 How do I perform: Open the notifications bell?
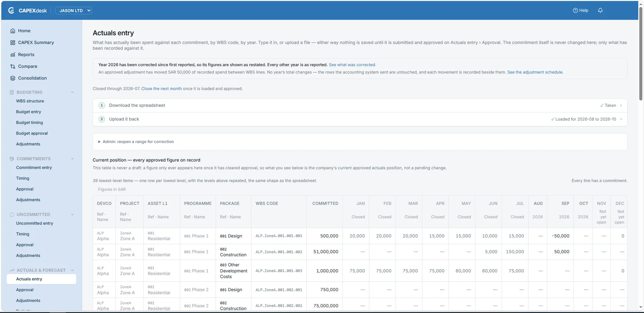600,10
